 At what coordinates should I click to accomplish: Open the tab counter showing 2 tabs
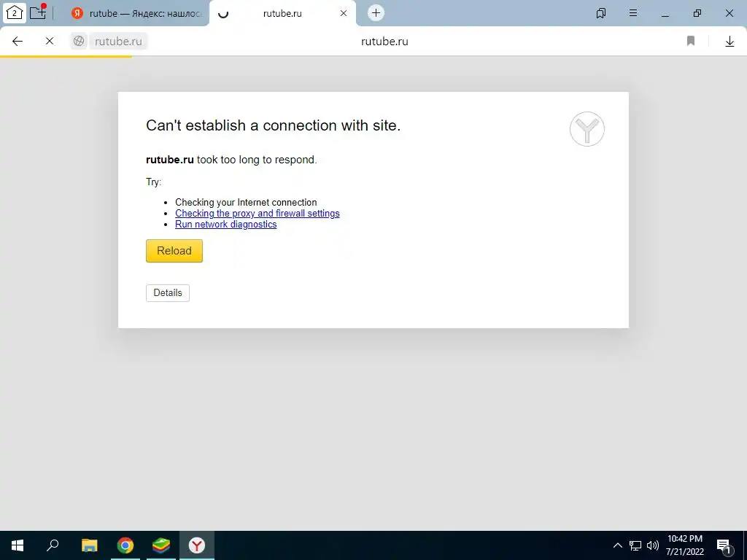[x=15, y=13]
